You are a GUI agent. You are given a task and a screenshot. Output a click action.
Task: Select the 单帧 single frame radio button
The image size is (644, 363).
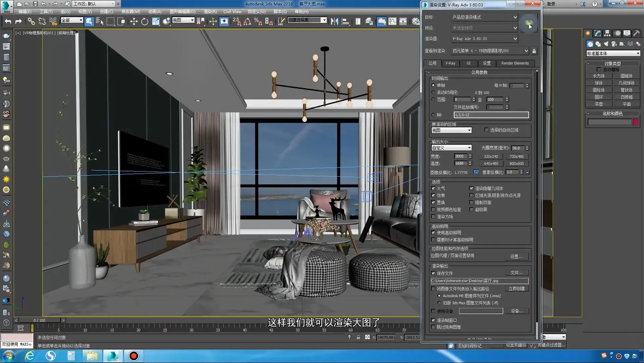[x=433, y=85]
